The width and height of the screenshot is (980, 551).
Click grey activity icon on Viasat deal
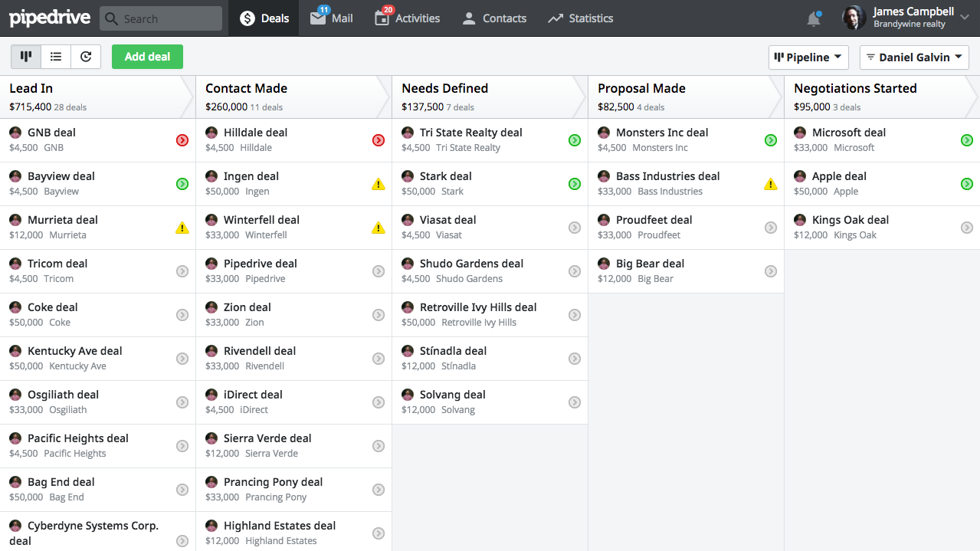[x=575, y=228]
